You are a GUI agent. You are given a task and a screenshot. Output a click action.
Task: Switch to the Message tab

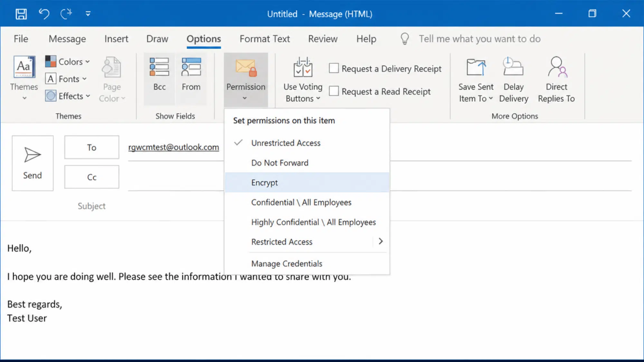(x=67, y=39)
